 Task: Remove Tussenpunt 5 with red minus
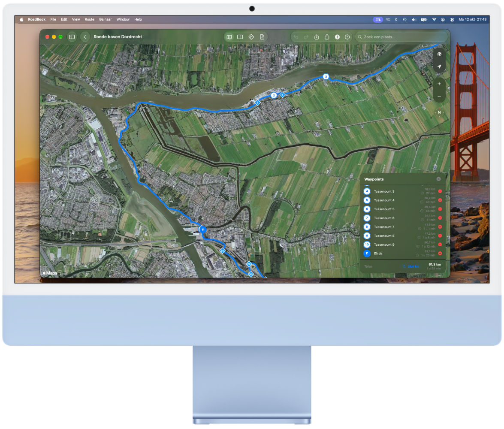tap(440, 209)
